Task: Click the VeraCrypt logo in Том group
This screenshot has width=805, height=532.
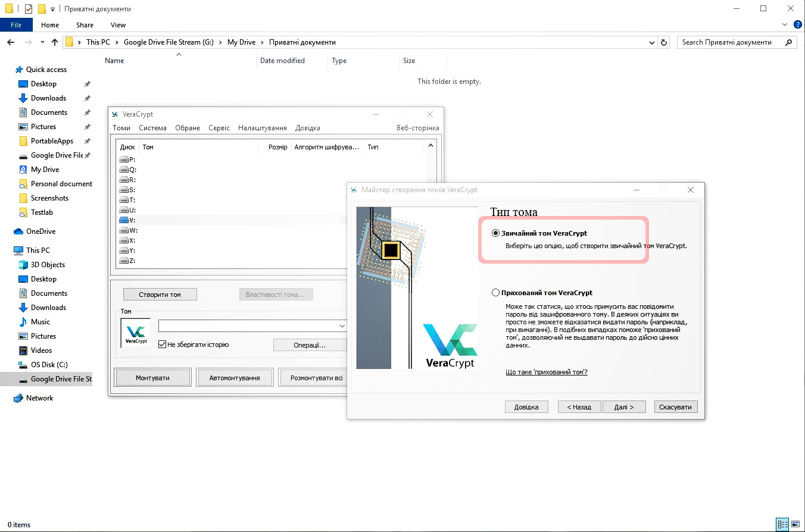Action: pyautogui.click(x=136, y=333)
